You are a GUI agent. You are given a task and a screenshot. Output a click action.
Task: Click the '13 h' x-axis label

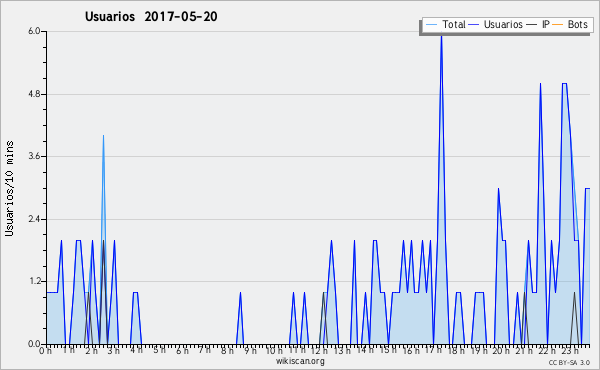342,350
